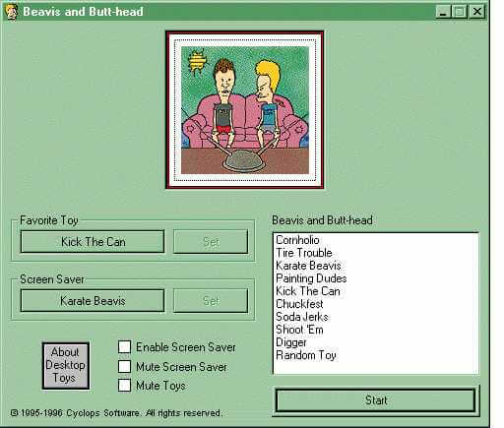
Task: Click the Beavis and Butt-head couch picture
Action: click(x=245, y=110)
